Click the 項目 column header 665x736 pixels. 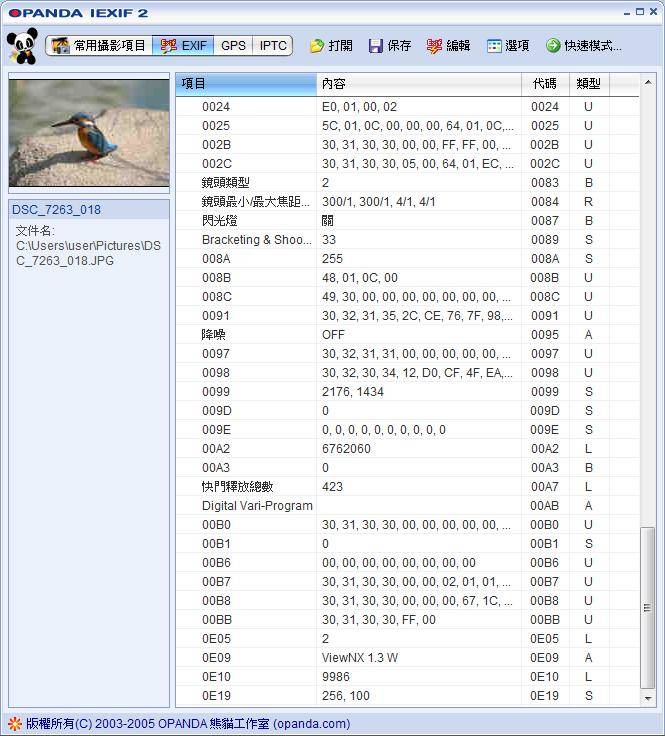coord(246,84)
